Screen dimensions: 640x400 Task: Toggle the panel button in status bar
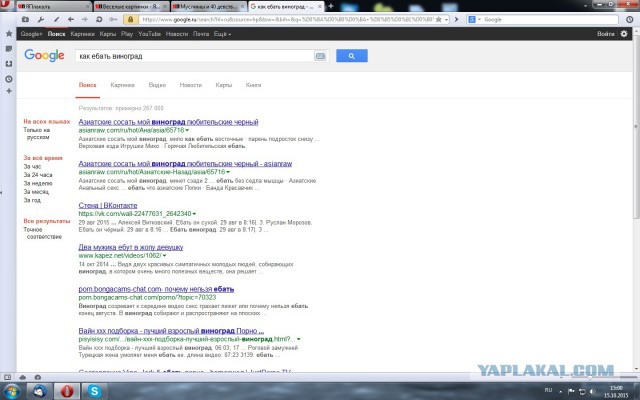[x=7, y=377]
